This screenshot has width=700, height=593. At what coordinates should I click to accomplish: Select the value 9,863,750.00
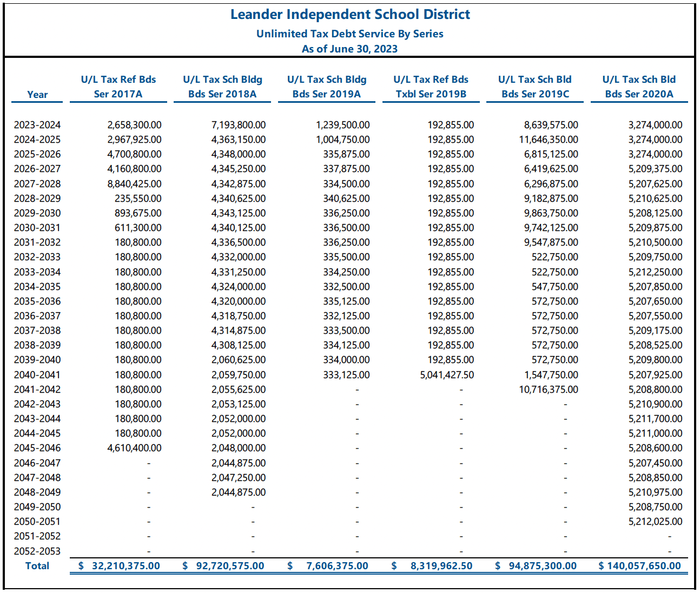point(551,213)
